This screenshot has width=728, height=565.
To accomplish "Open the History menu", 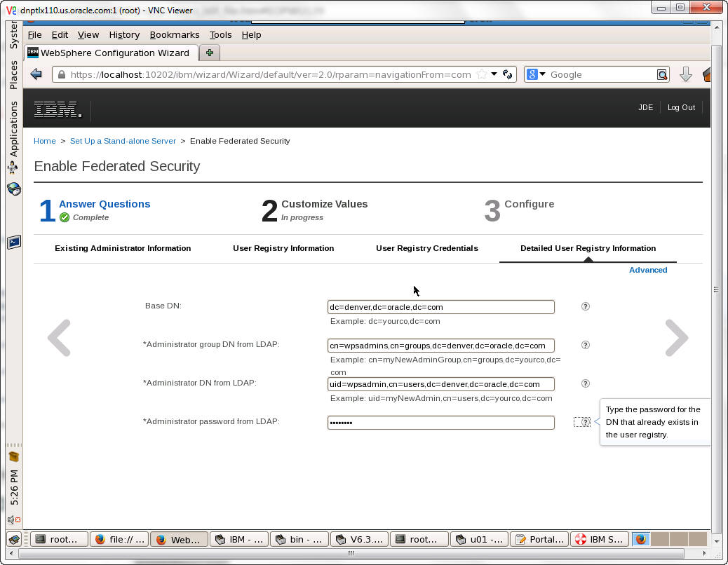I will (x=124, y=35).
